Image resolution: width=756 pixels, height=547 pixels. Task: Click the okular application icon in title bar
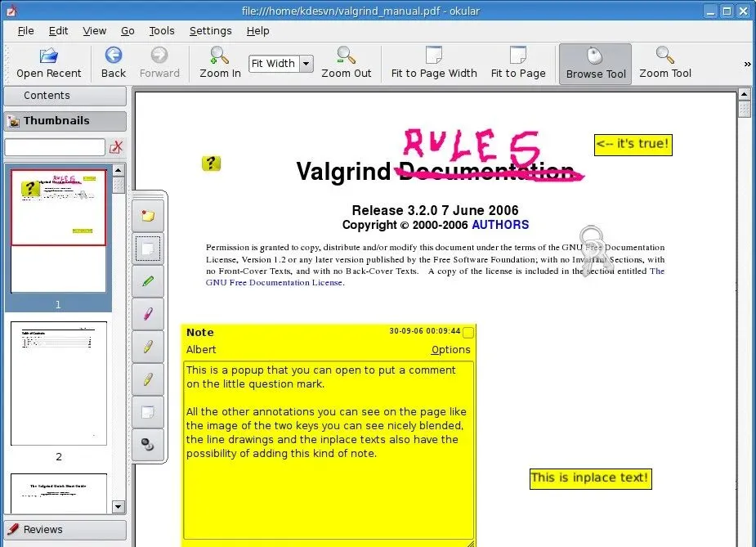11,10
